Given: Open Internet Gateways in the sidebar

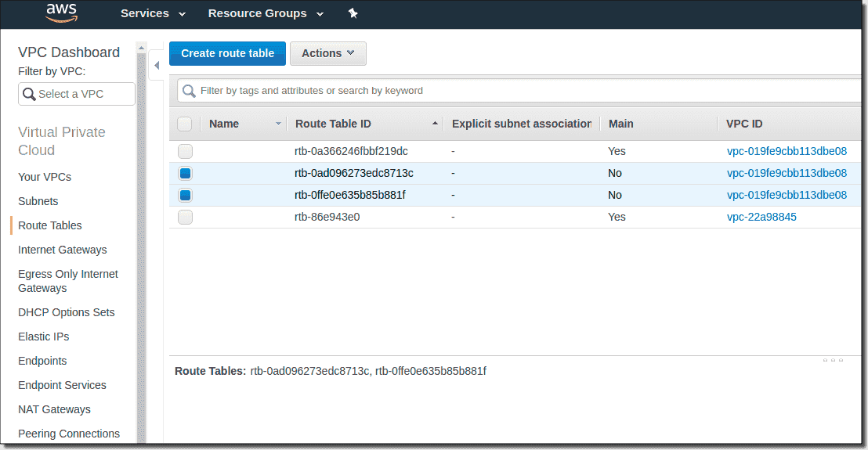Looking at the screenshot, I should (x=63, y=250).
